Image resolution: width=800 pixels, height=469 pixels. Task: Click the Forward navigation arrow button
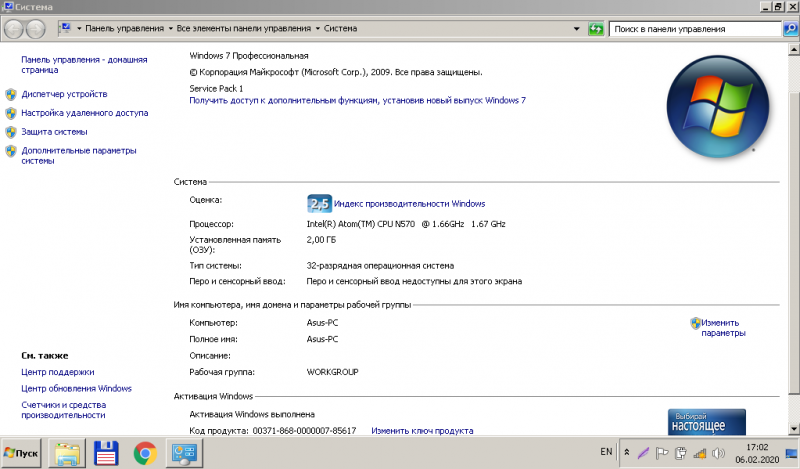point(35,29)
